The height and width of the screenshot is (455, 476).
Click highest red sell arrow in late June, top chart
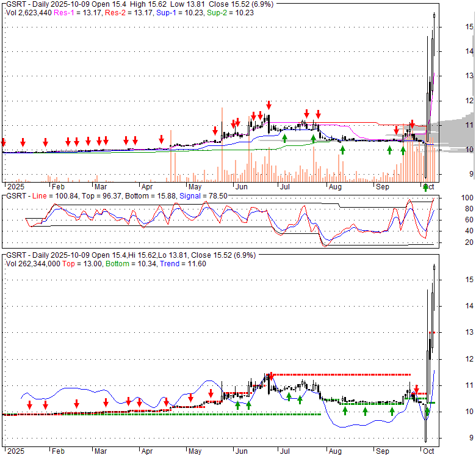[x=269, y=105]
